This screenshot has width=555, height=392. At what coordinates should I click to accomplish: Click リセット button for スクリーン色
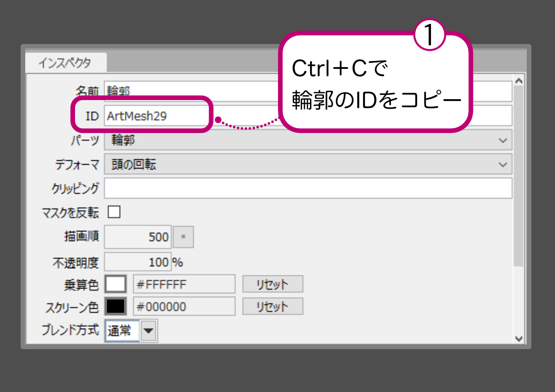coord(273,307)
